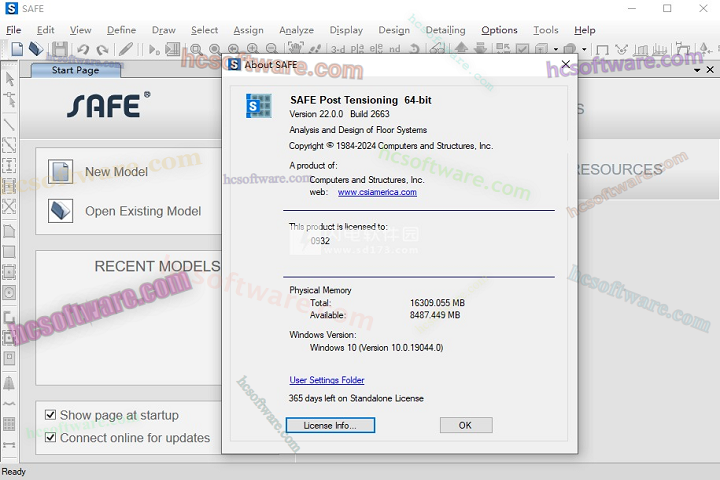Click the Ready status bar text
This screenshot has width=720, height=480.
tap(13, 472)
